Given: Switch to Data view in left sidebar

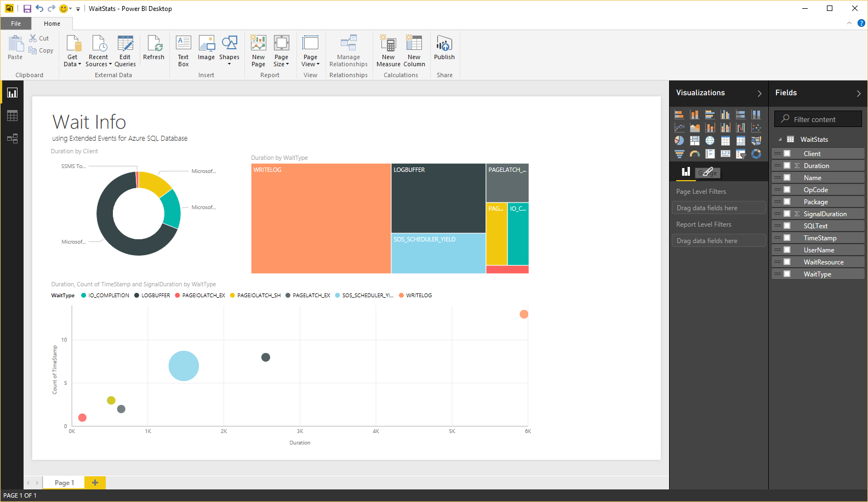Looking at the screenshot, I should point(12,116).
